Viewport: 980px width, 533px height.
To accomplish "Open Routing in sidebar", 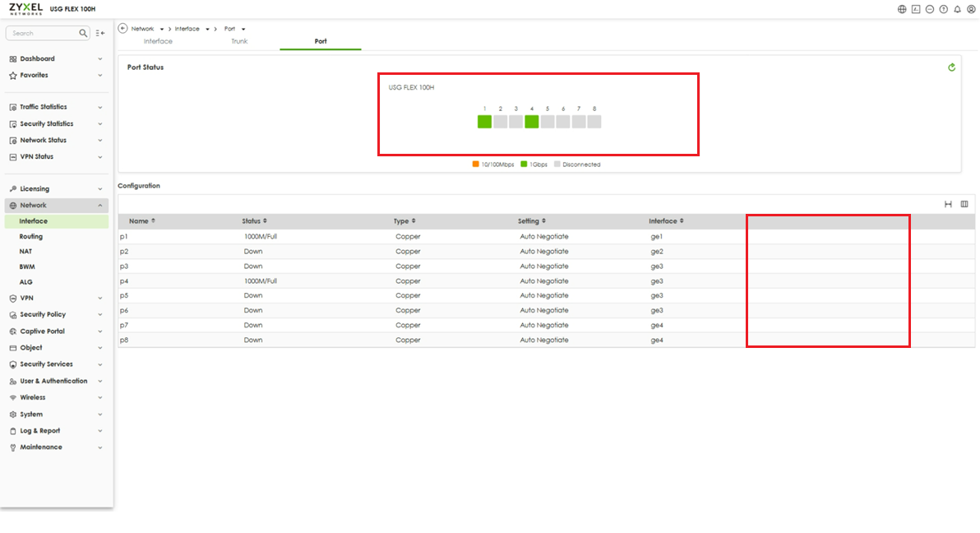I will [x=31, y=236].
